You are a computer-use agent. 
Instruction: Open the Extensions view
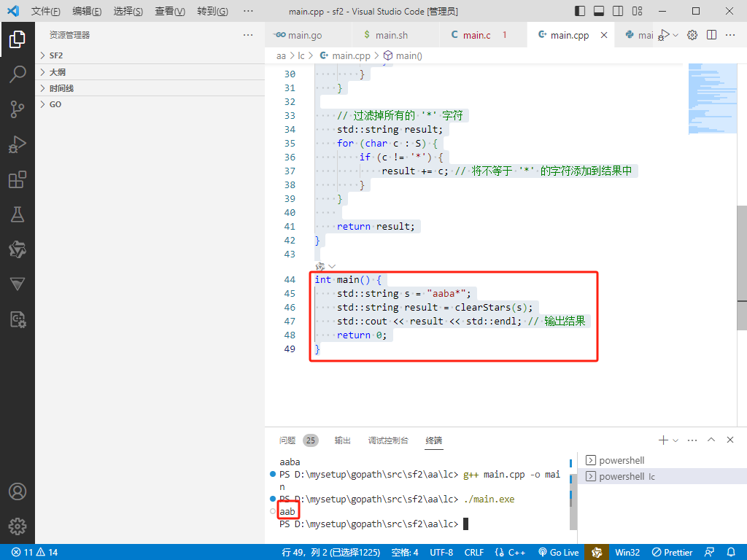tap(18, 179)
